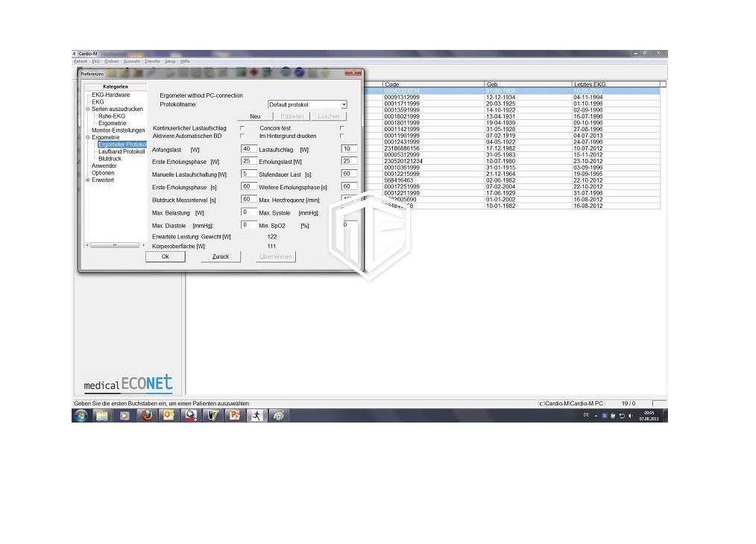Viewport: 756px width, 544px height.
Task: Tick the Kontinuierlicher Lastaufschlag checkbox
Action: (x=242, y=128)
